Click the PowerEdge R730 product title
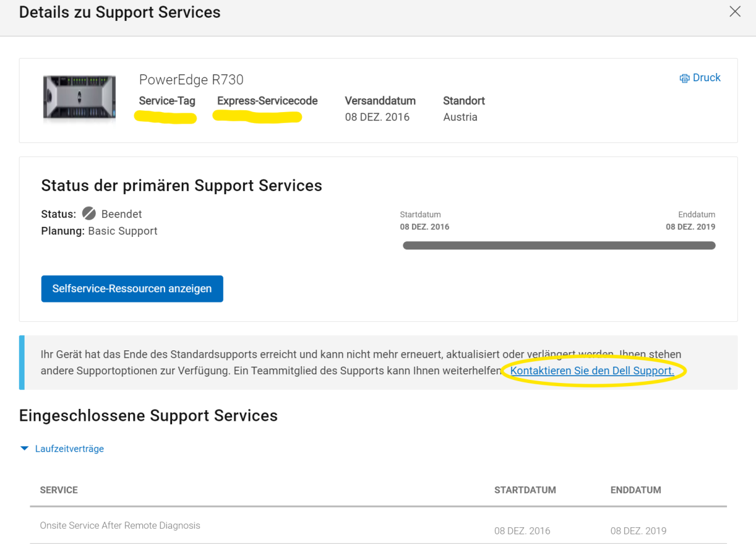756x545 pixels. click(192, 79)
